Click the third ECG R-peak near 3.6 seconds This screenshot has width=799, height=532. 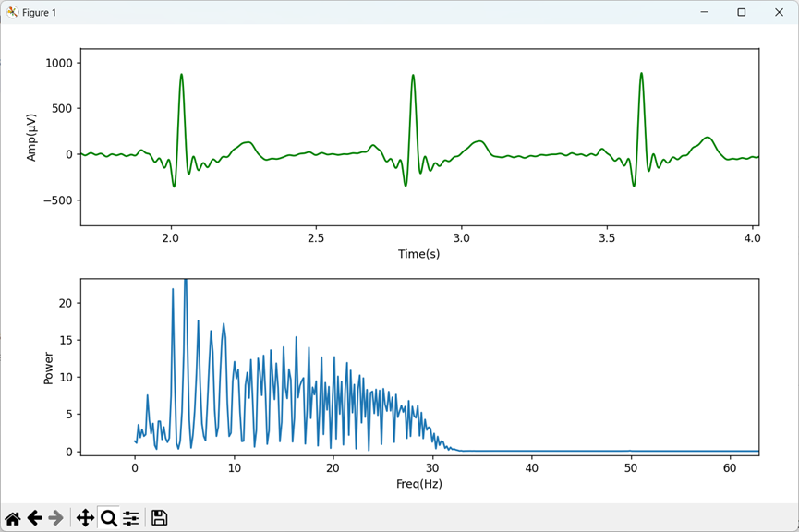(x=642, y=74)
